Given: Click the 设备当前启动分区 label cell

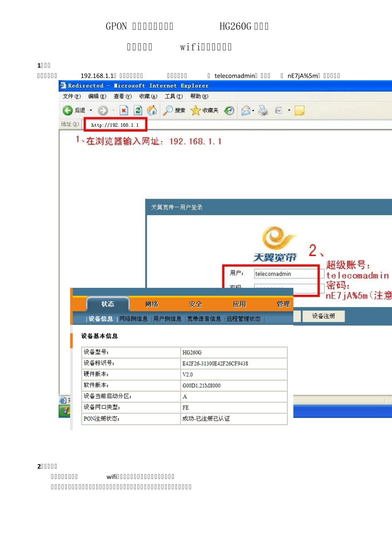Looking at the screenshot, I should (131, 396).
